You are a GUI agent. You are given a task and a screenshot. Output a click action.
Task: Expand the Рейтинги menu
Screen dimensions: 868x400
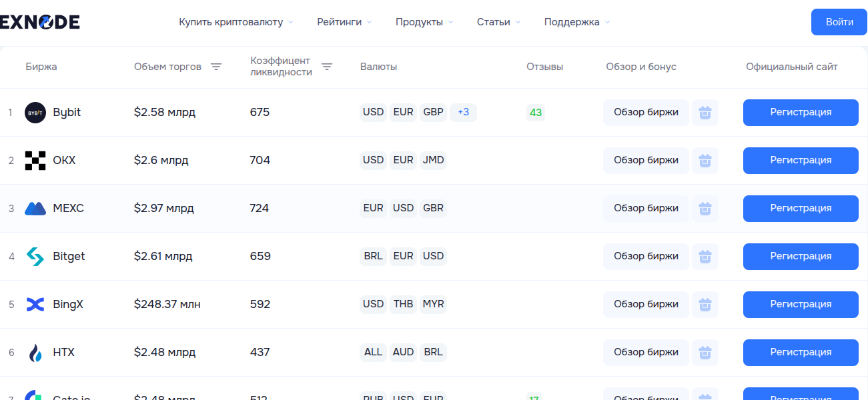345,22
